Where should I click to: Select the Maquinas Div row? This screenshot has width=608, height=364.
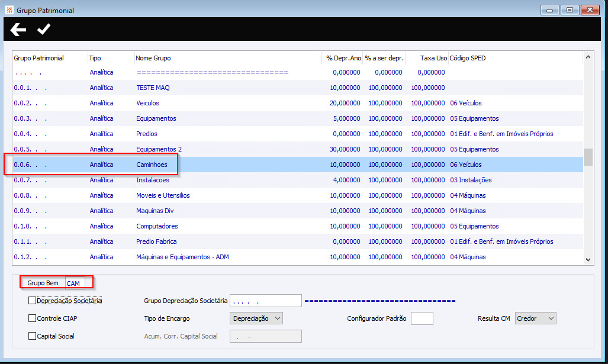[x=298, y=211]
